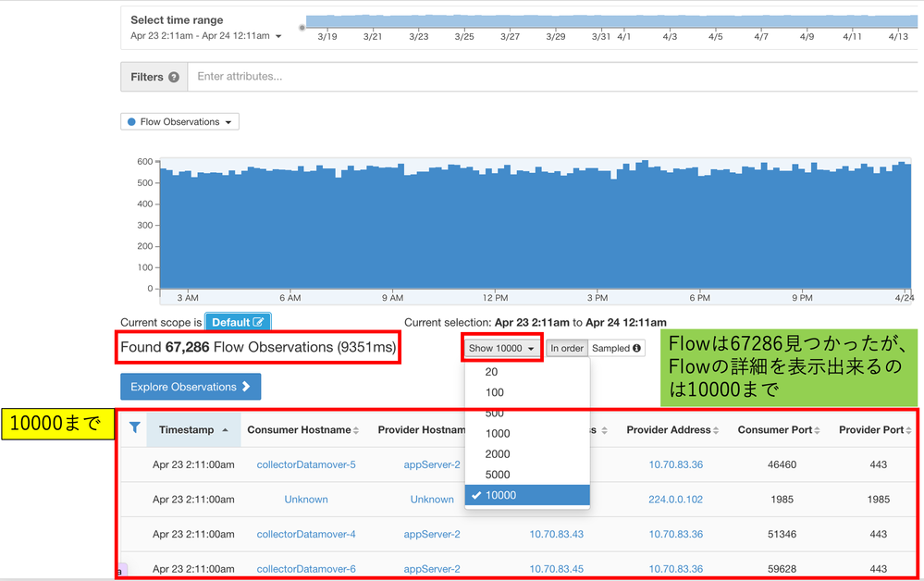Image resolution: width=924 pixels, height=581 pixels.
Task: Toggle the In order option
Action: point(567,348)
